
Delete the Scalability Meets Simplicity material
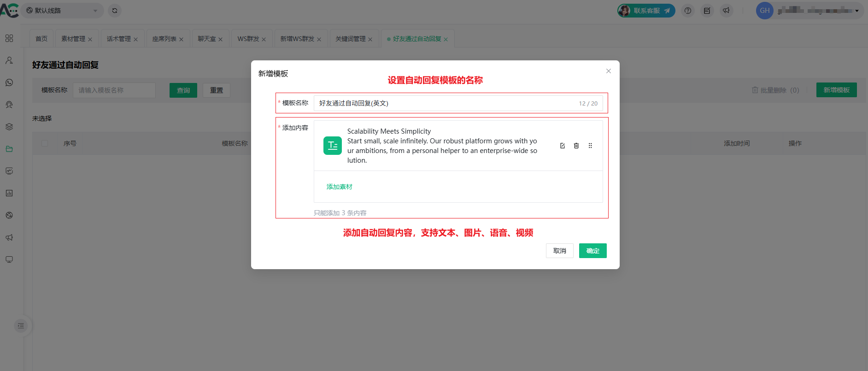tap(576, 146)
